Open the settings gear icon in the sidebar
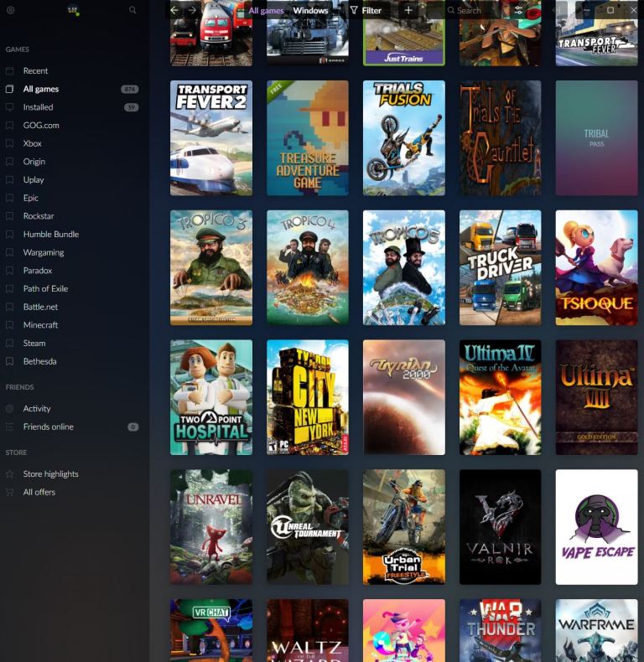This screenshot has width=644, height=662. click(x=11, y=10)
